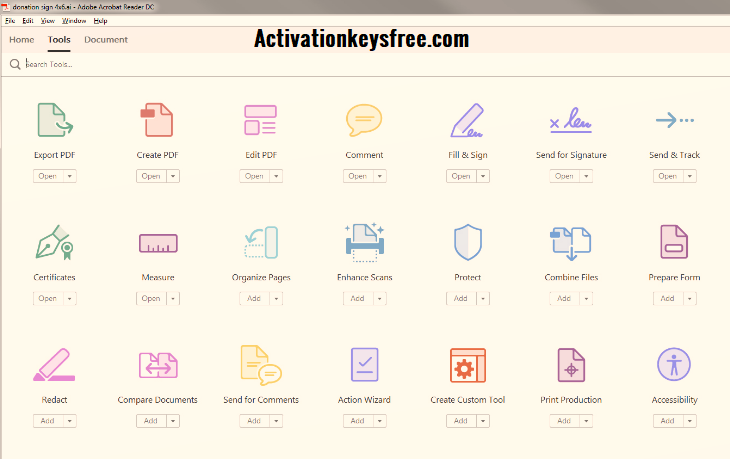Image resolution: width=730 pixels, height=459 pixels.
Task: Select the Create PDF tool icon
Action: pyautogui.click(x=157, y=120)
